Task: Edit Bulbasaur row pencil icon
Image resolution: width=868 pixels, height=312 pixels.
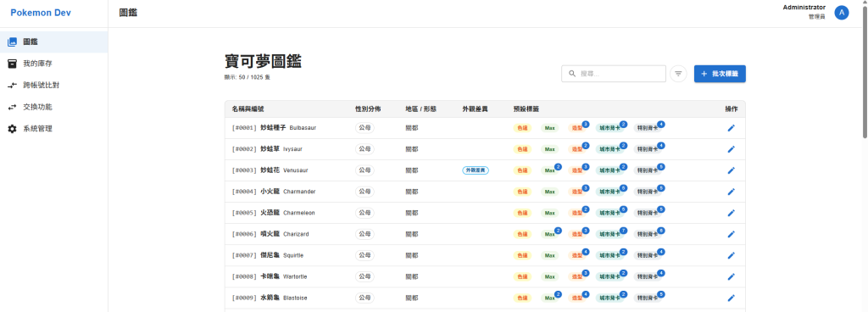Action: 732,128
